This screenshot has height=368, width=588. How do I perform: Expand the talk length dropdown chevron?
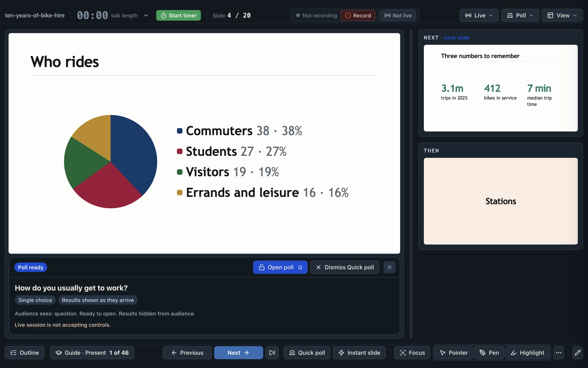pos(146,15)
